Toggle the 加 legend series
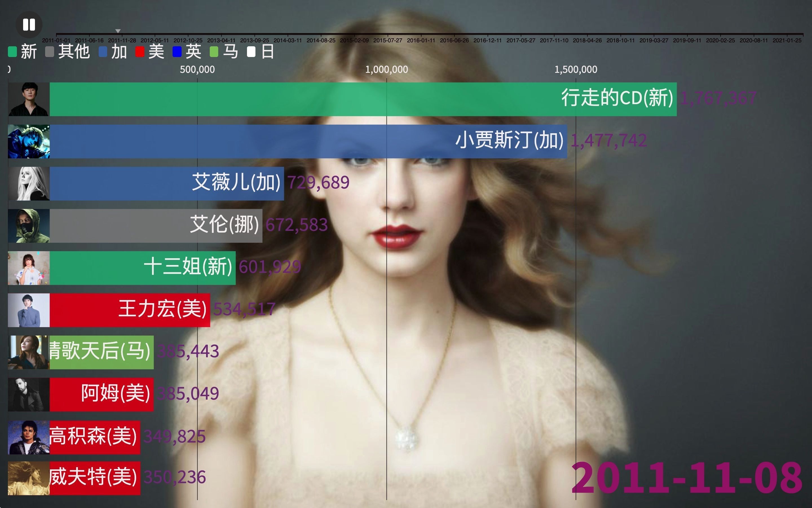The height and width of the screenshot is (508, 812). pyautogui.click(x=113, y=52)
